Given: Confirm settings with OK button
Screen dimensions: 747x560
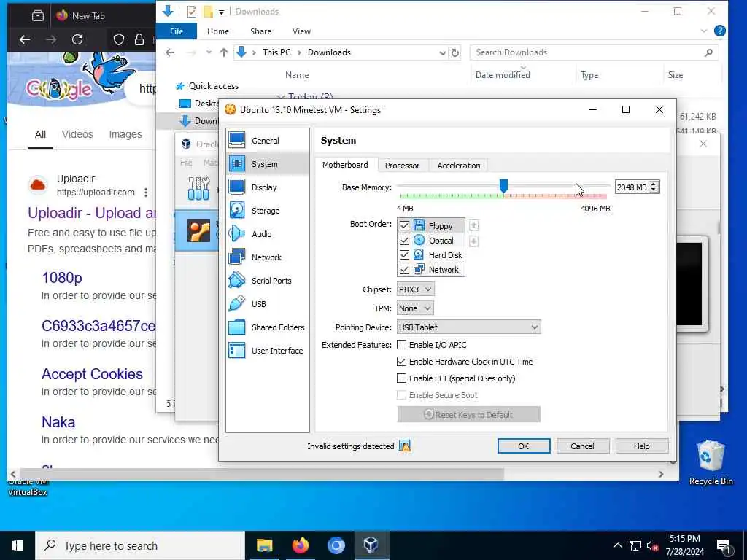Looking at the screenshot, I should [524, 446].
